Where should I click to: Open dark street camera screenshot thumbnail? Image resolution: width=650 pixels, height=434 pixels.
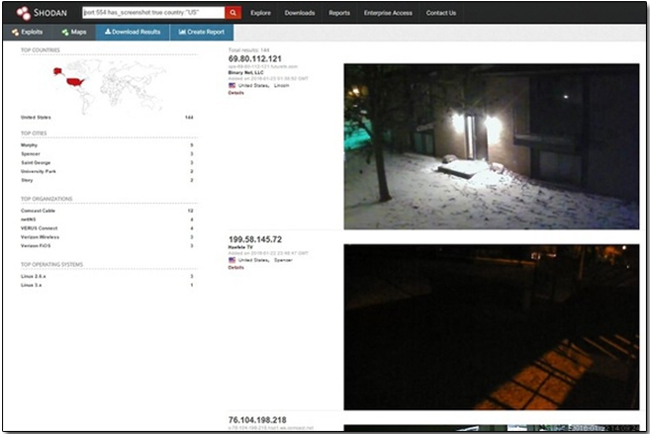pyautogui.click(x=491, y=327)
